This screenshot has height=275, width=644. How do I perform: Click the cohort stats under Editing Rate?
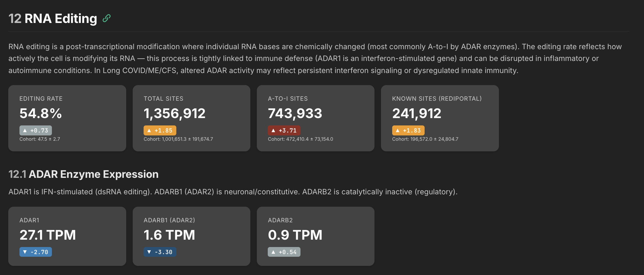(40, 139)
